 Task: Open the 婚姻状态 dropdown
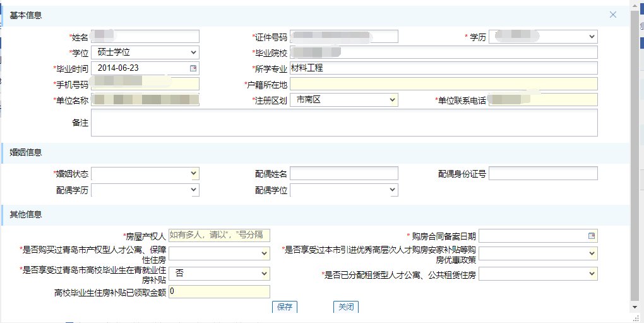pos(193,173)
